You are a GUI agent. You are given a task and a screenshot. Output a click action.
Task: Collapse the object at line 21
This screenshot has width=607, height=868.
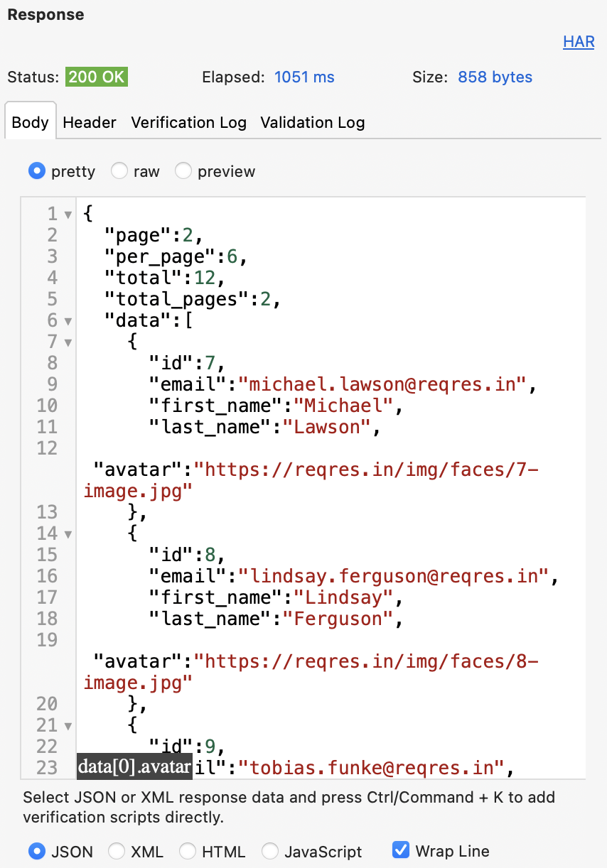(68, 726)
